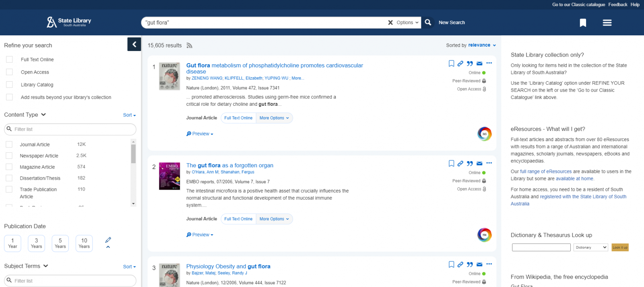Email result 2 with the envelope icon

(x=479, y=164)
